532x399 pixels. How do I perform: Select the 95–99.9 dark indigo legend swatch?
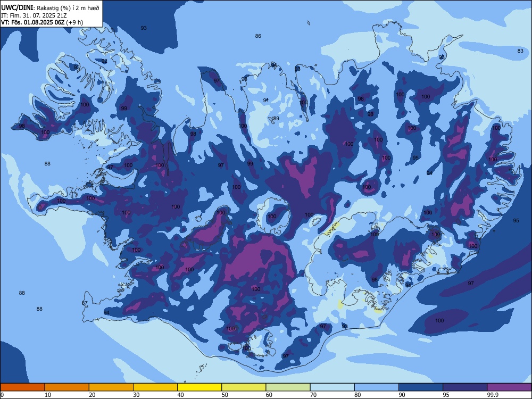click(x=465, y=387)
